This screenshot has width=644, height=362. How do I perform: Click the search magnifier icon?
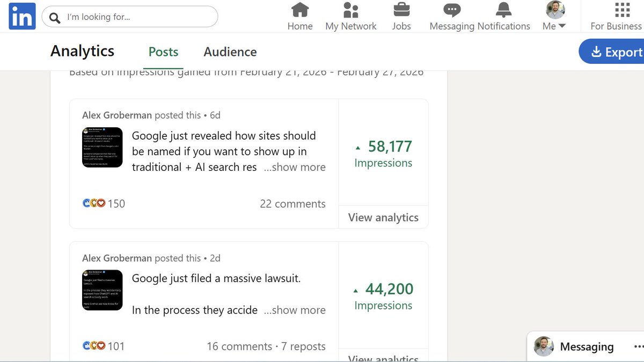[55, 18]
